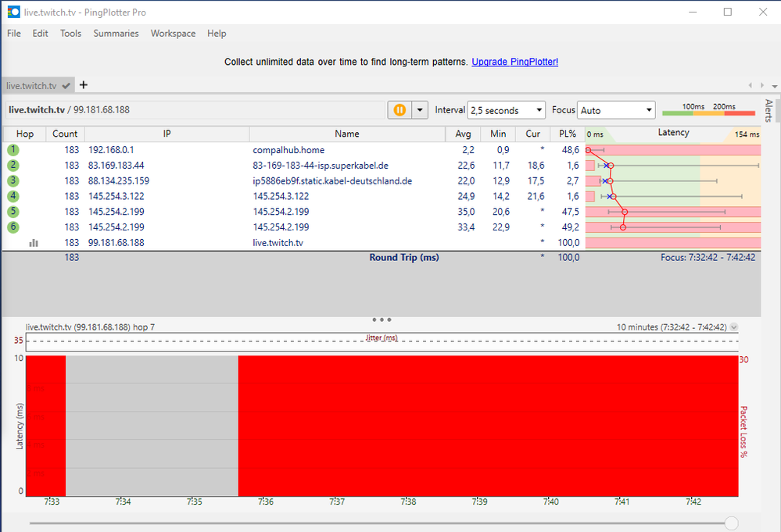Open the Help menu

pos(217,34)
